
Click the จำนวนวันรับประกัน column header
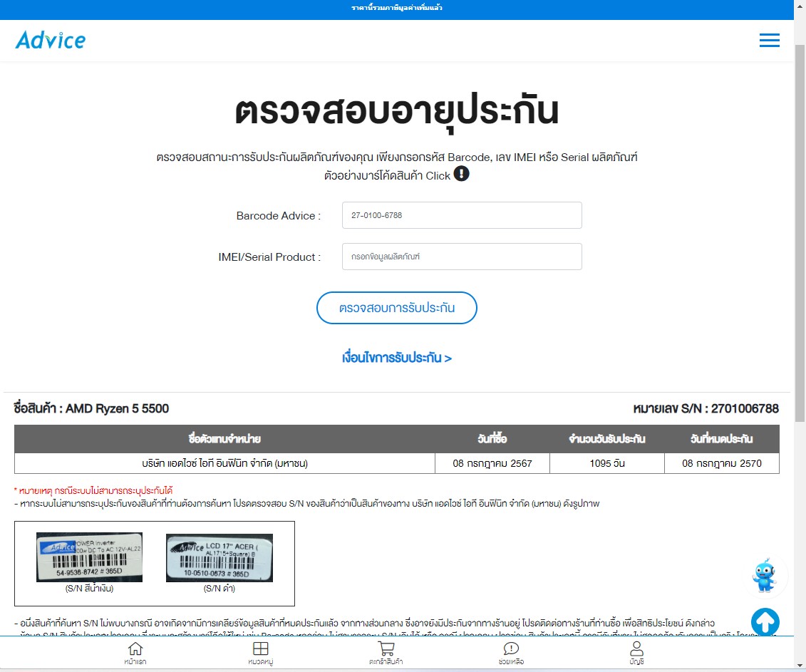point(607,438)
